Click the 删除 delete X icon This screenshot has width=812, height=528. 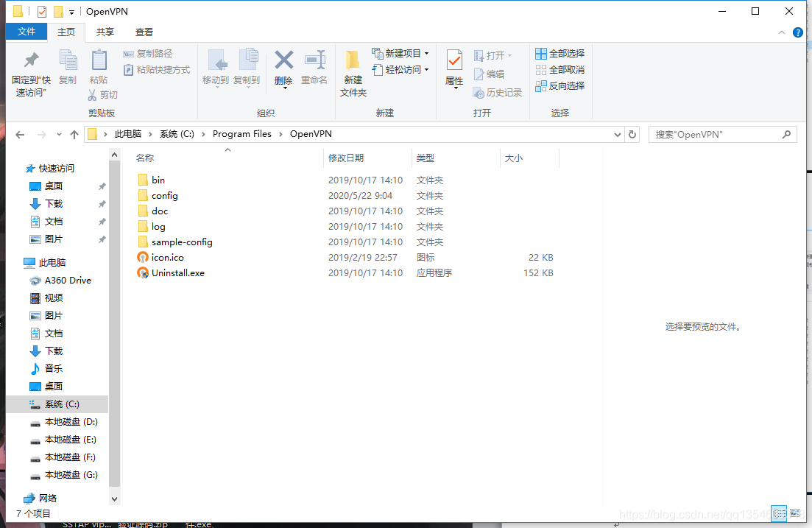(x=283, y=60)
